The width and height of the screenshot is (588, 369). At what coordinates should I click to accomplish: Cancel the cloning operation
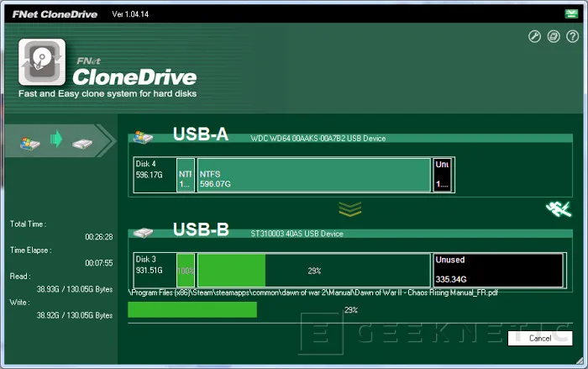point(540,338)
